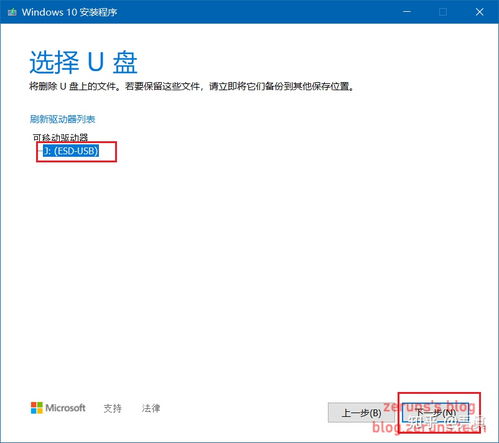Click the four-color Microsoft logo squares

[x=37, y=408]
